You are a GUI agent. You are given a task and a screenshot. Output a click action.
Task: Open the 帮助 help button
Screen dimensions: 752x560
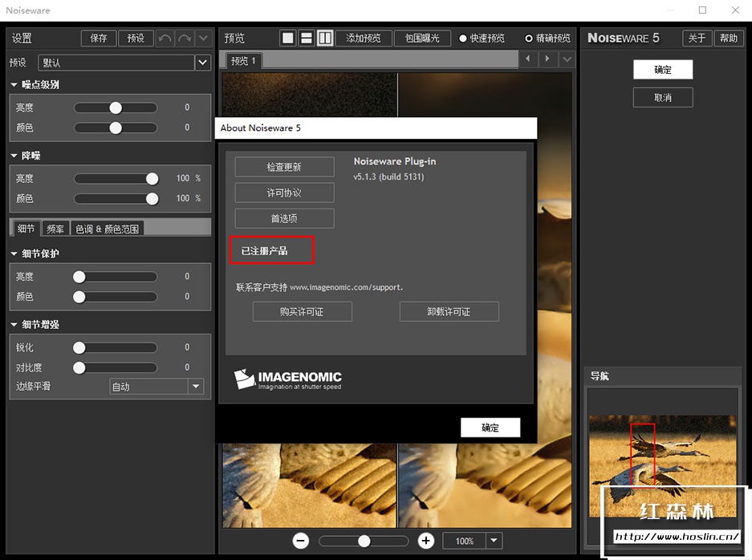tap(729, 39)
